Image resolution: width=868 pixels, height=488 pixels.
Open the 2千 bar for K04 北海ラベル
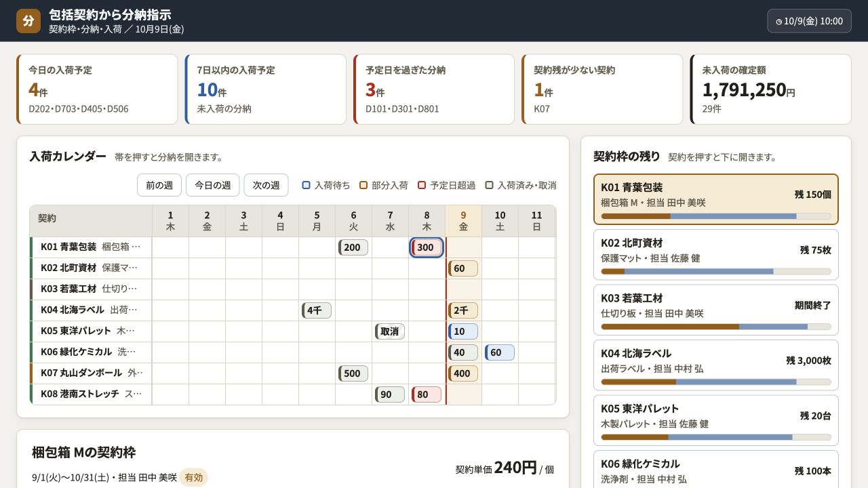[x=463, y=310]
